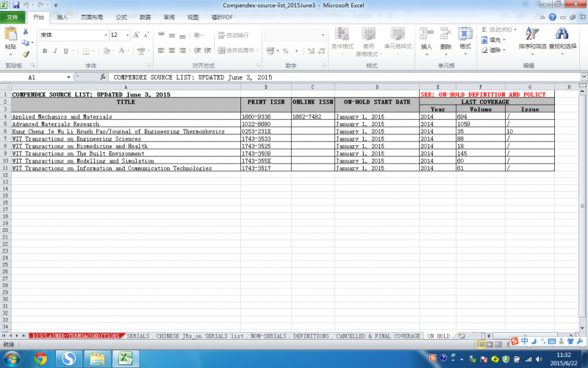This screenshot has width=588, height=368.
Task: Click Merge and Center (合并后居中)
Action: (236, 50)
